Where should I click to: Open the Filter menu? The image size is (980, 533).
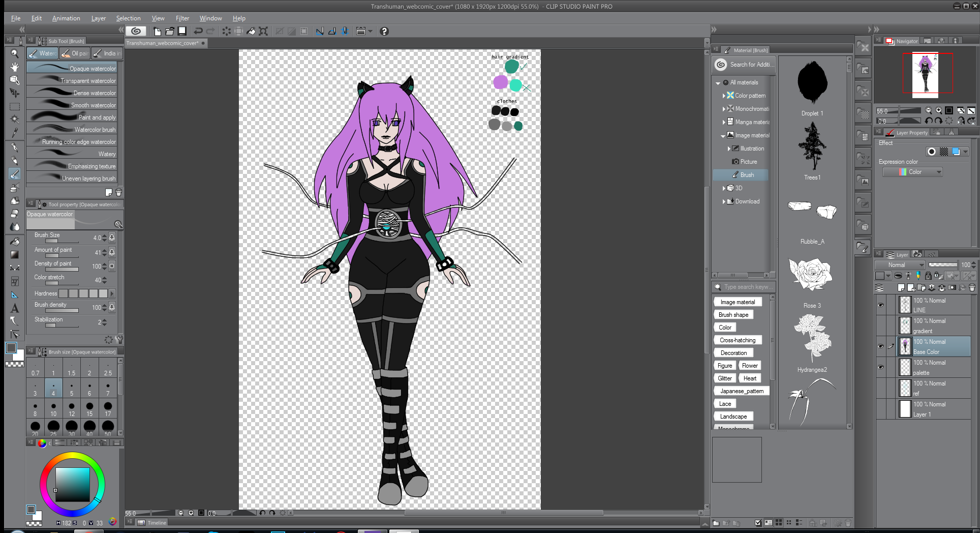click(x=182, y=18)
